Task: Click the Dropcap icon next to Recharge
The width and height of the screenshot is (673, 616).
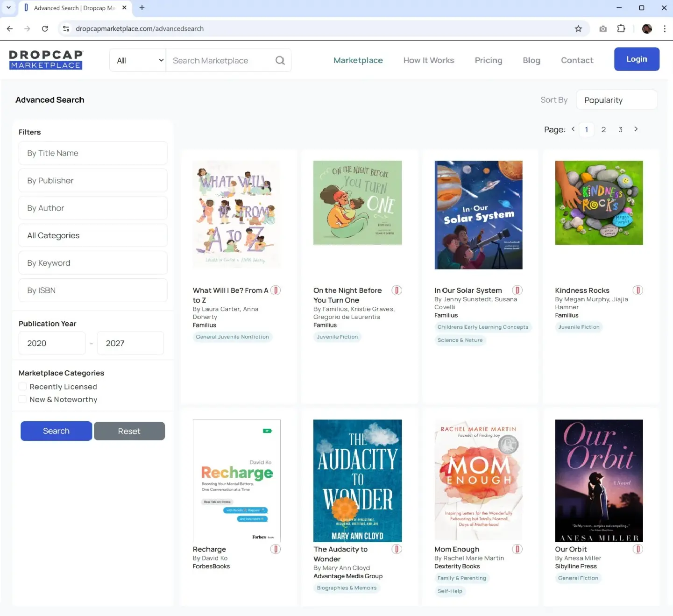Action: [276, 549]
